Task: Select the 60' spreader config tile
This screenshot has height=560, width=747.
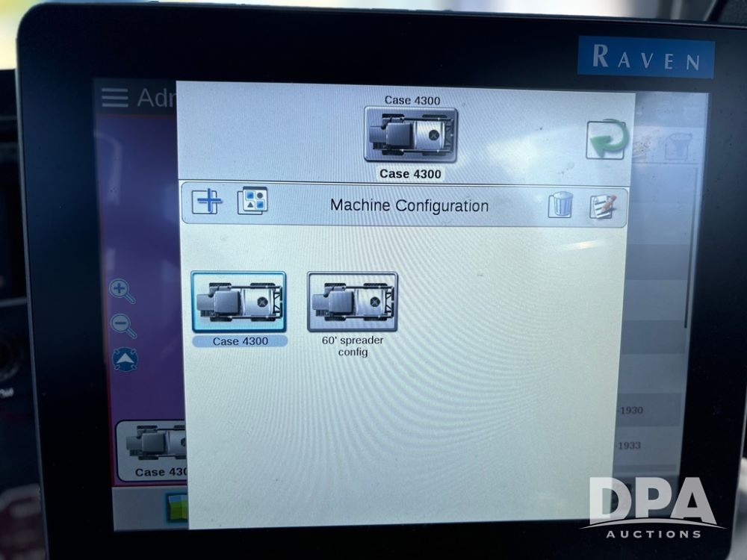Action: tap(353, 302)
